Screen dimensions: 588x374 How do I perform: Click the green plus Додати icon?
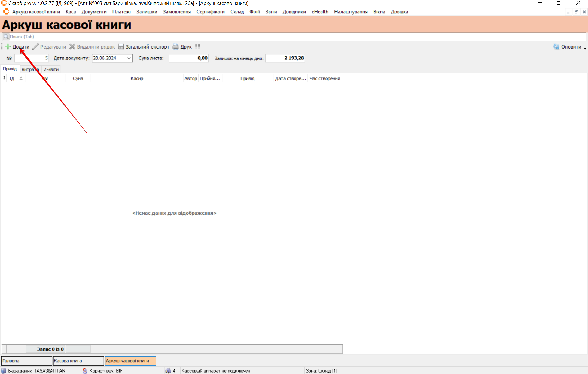tap(8, 47)
